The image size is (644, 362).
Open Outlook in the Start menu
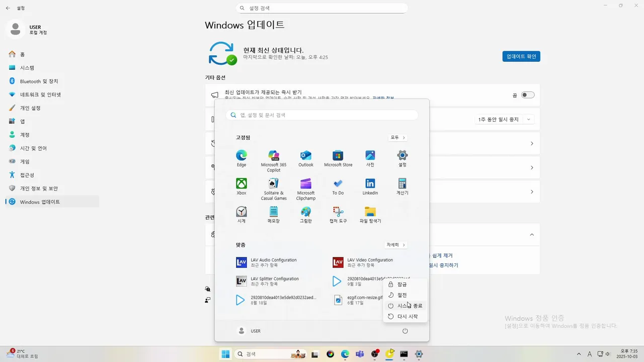[306, 158]
